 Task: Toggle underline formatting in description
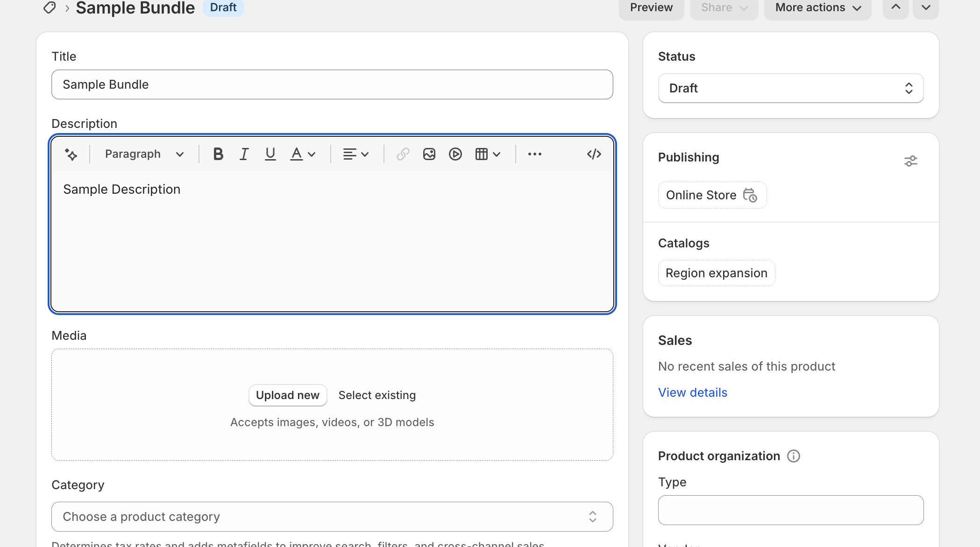click(270, 154)
